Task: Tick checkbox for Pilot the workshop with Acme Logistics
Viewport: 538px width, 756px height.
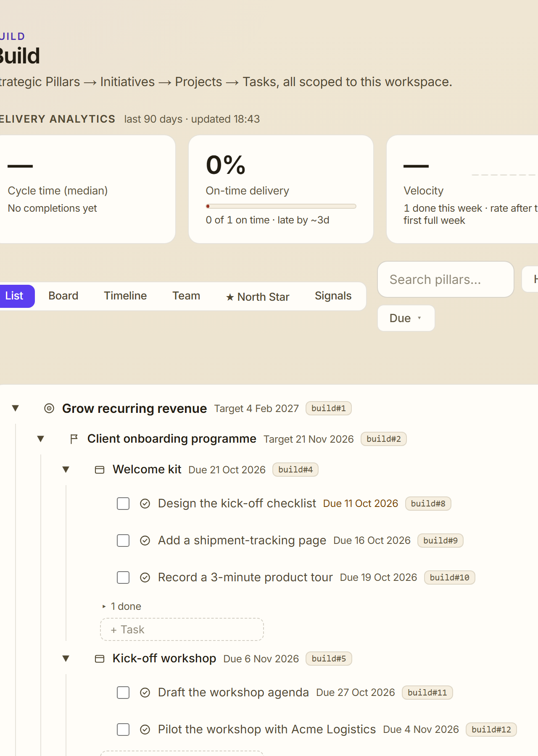Action: pyautogui.click(x=123, y=730)
